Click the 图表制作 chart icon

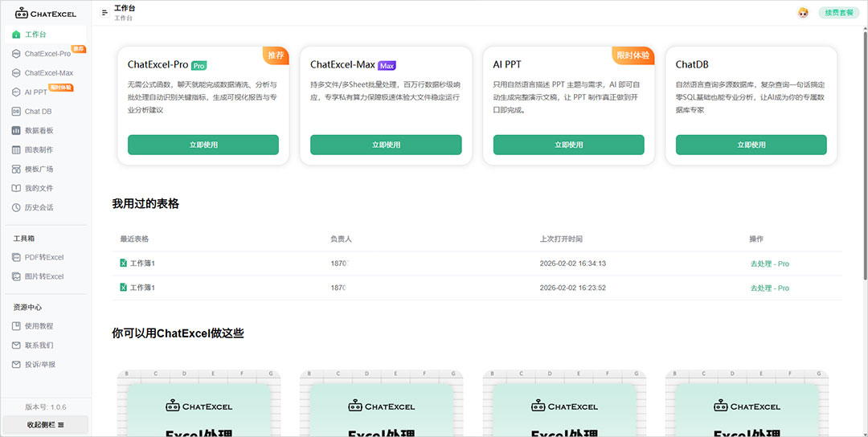coord(16,150)
